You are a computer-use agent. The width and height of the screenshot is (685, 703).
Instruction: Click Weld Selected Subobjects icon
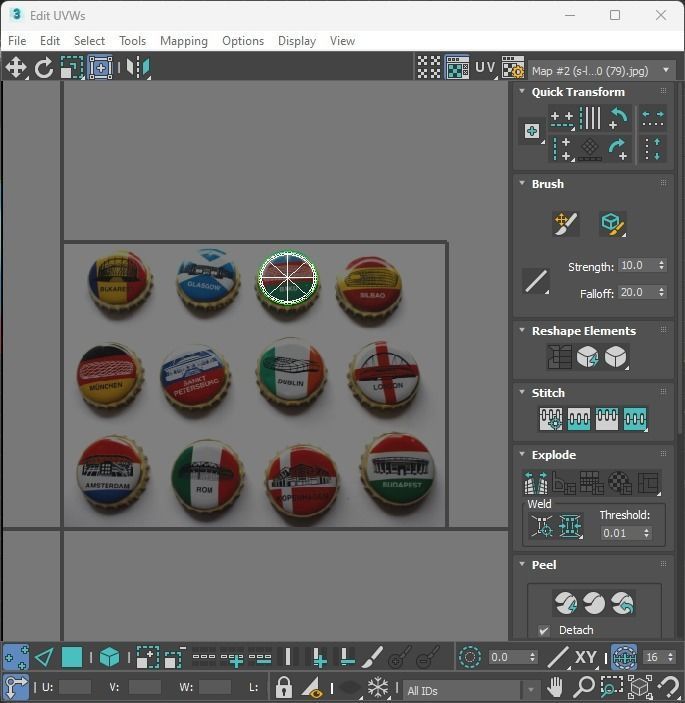pyautogui.click(x=570, y=525)
